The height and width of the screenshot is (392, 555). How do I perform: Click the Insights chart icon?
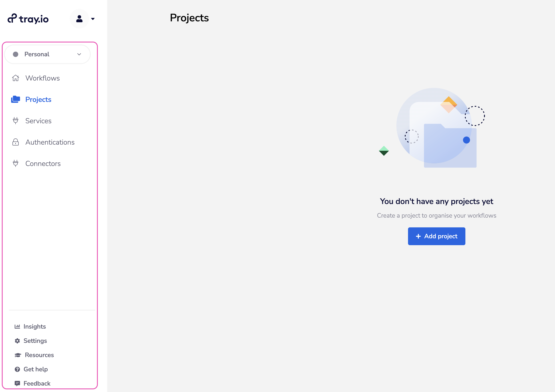pyautogui.click(x=17, y=326)
